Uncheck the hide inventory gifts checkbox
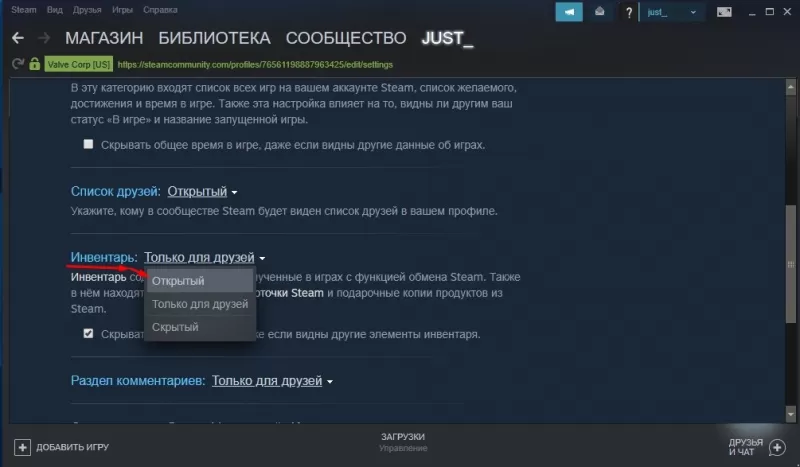Image resolution: width=800 pixels, height=467 pixels. coord(88,333)
